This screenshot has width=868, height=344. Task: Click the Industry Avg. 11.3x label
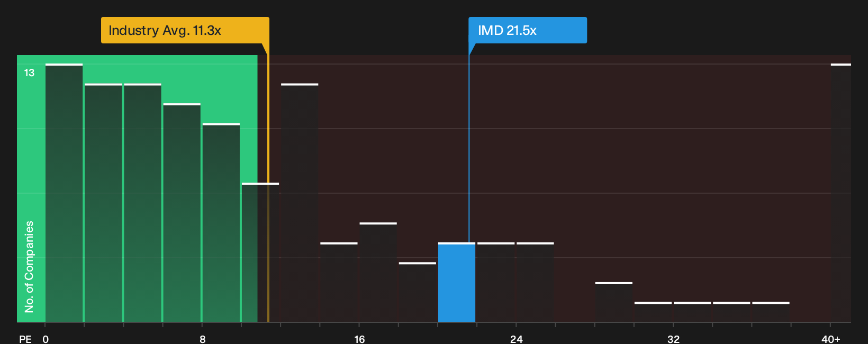[x=185, y=30]
